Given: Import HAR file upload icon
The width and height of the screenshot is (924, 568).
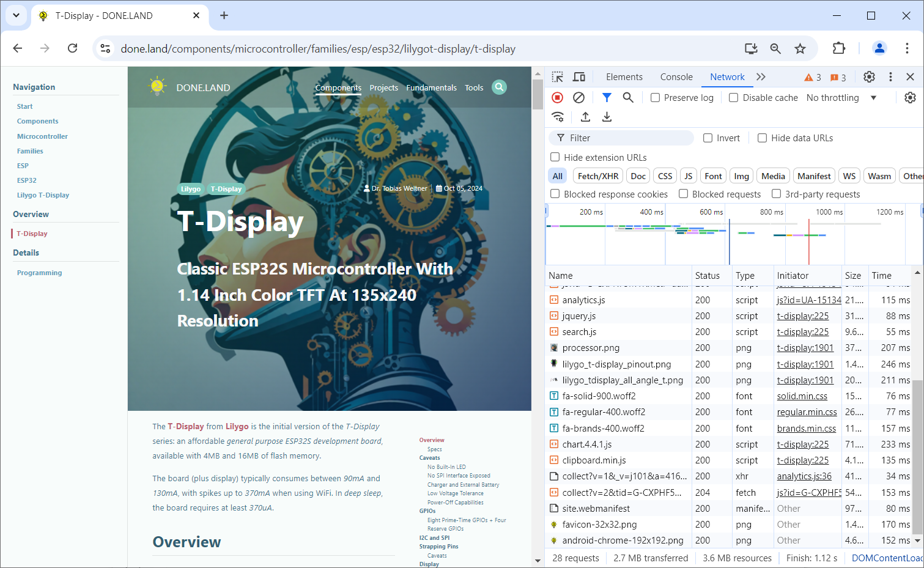Looking at the screenshot, I should 585,117.
